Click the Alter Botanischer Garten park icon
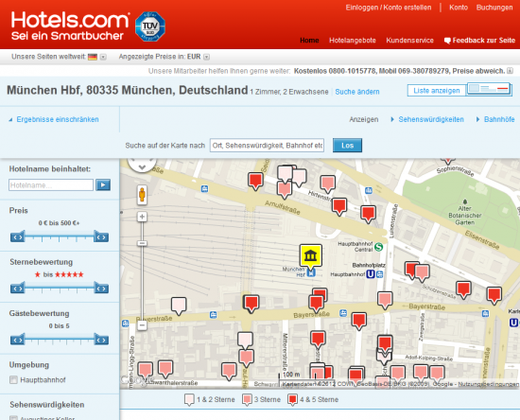Image resolution: width=520 pixels, height=420 pixels. pyautogui.click(x=465, y=201)
